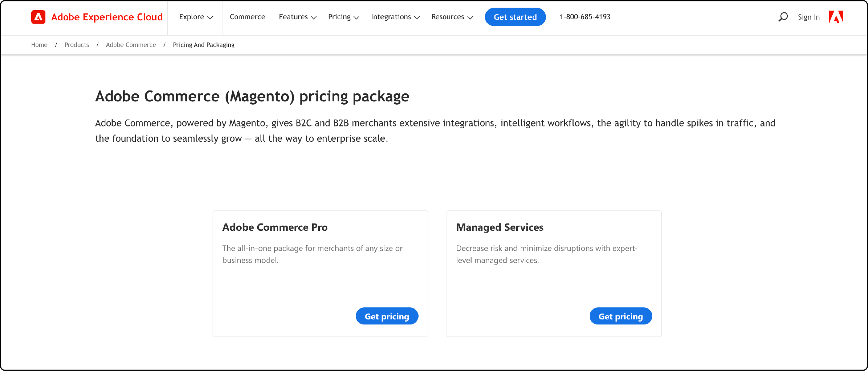Open Products in the breadcrumb

tap(77, 45)
